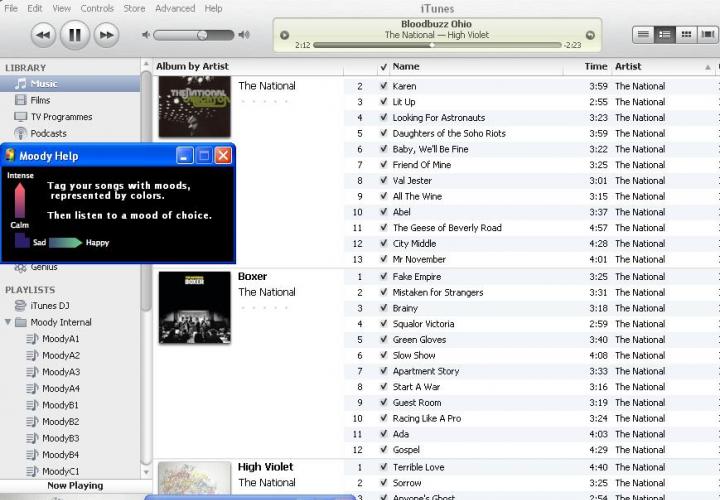Click the sidebar scroll down arrow
The width and height of the screenshot is (720, 500).
coord(146,472)
